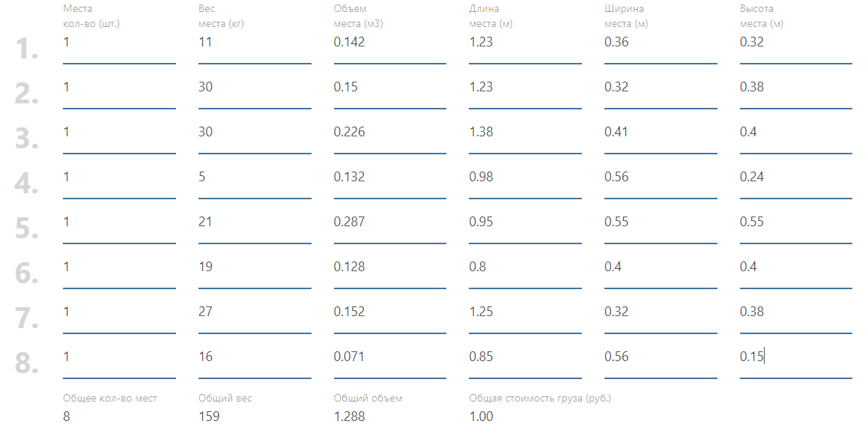The image size is (868, 436).
Task: Click row 2 volume field 0.15
Action: 389,88
